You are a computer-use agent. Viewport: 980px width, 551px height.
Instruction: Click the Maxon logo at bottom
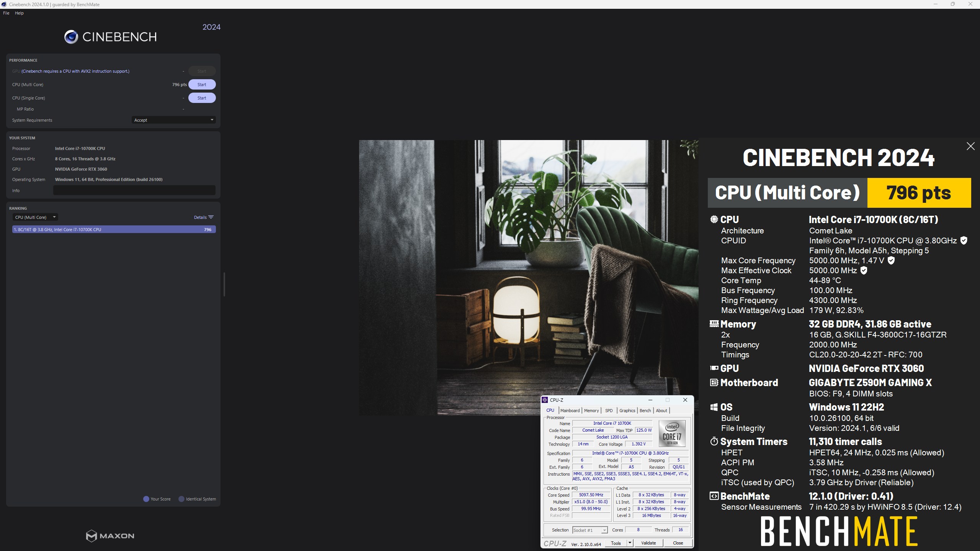(x=110, y=536)
